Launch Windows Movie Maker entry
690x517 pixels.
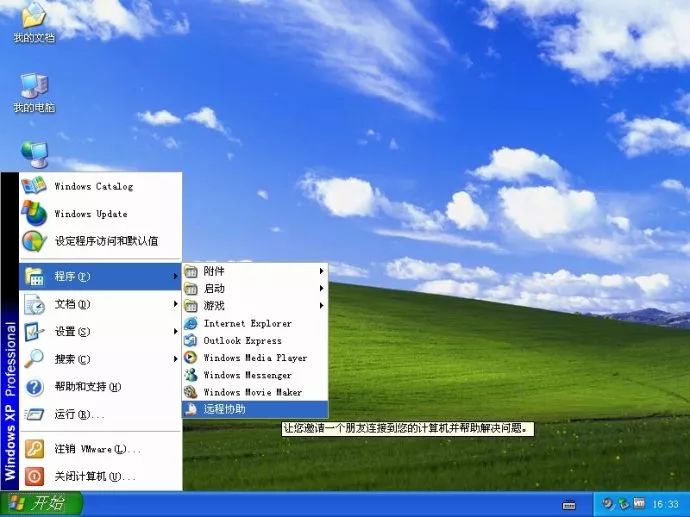[255, 392]
